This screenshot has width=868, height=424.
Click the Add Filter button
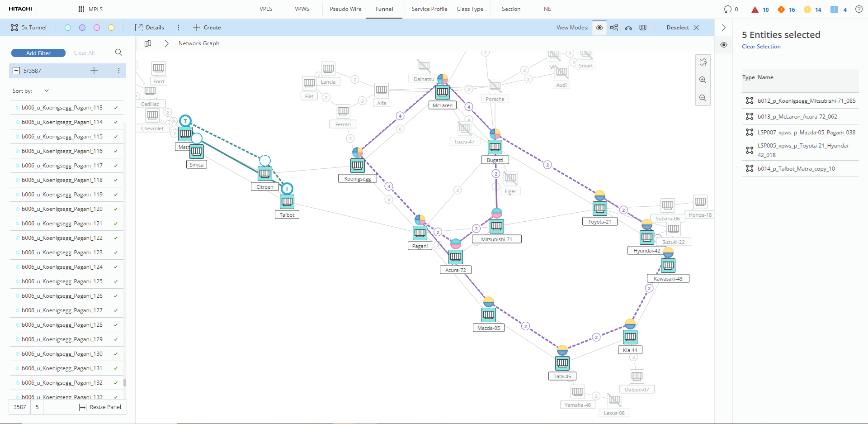pyautogui.click(x=38, y=53)
